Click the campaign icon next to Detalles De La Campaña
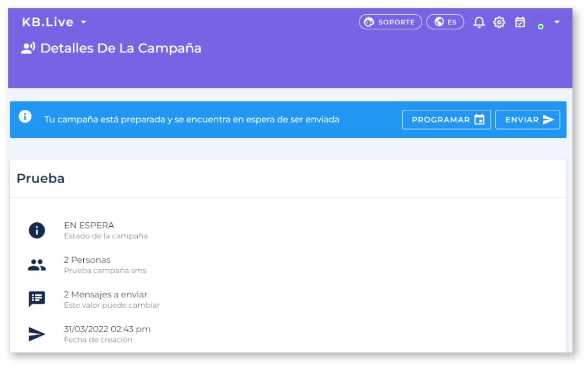 coord(28,48)
